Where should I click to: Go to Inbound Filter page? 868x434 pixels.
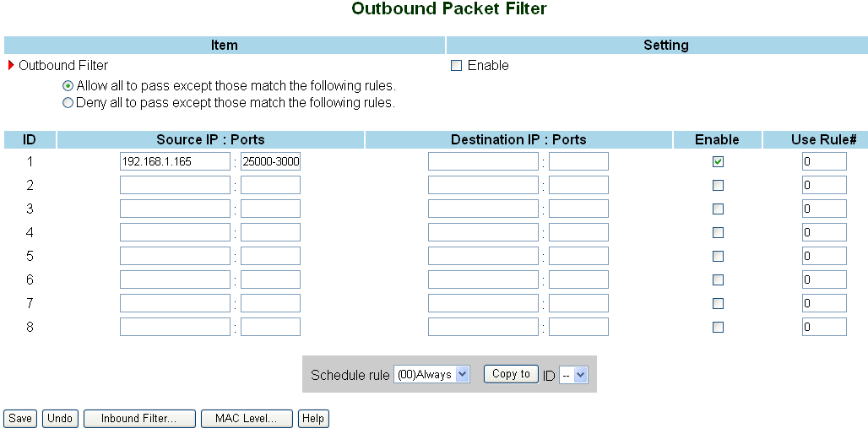pyautogui.click(x=139, y=419)
